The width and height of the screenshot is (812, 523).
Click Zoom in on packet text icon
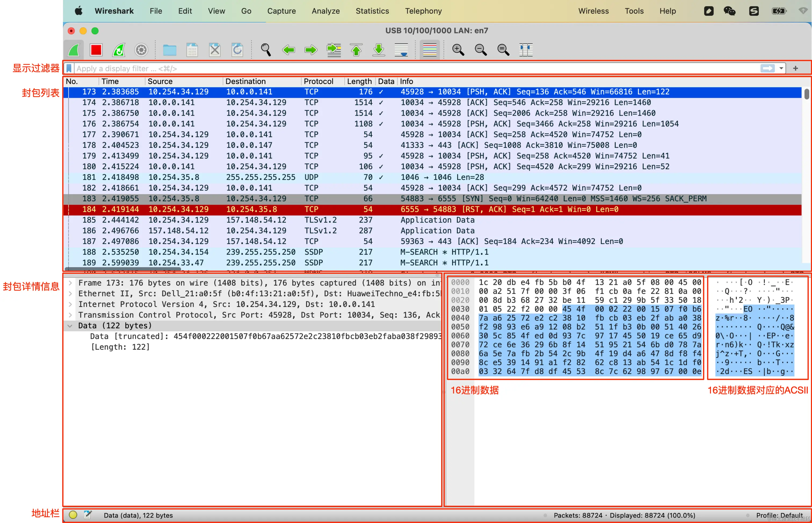[458, 50]
